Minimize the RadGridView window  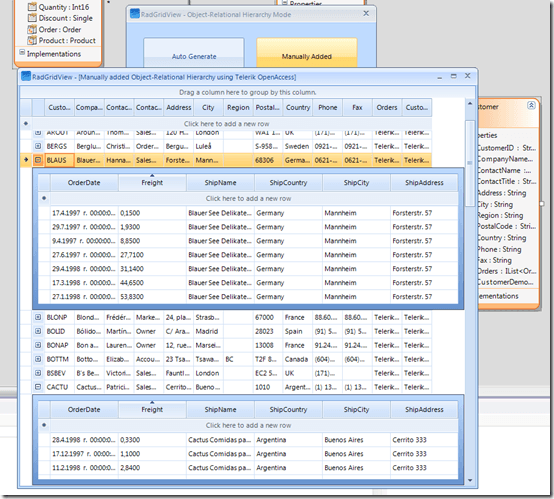point(440,77)
